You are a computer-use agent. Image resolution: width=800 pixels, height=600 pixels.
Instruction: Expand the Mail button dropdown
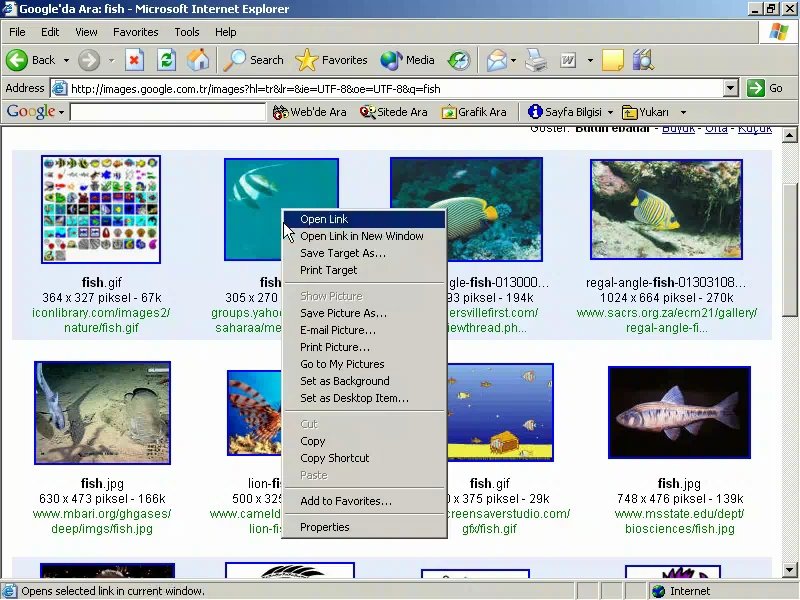coord(513,60)
